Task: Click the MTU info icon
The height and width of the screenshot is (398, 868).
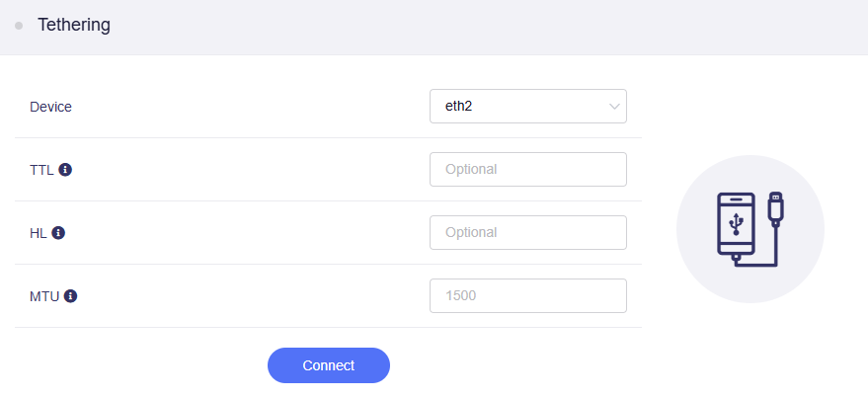Action: click(71, 295)
